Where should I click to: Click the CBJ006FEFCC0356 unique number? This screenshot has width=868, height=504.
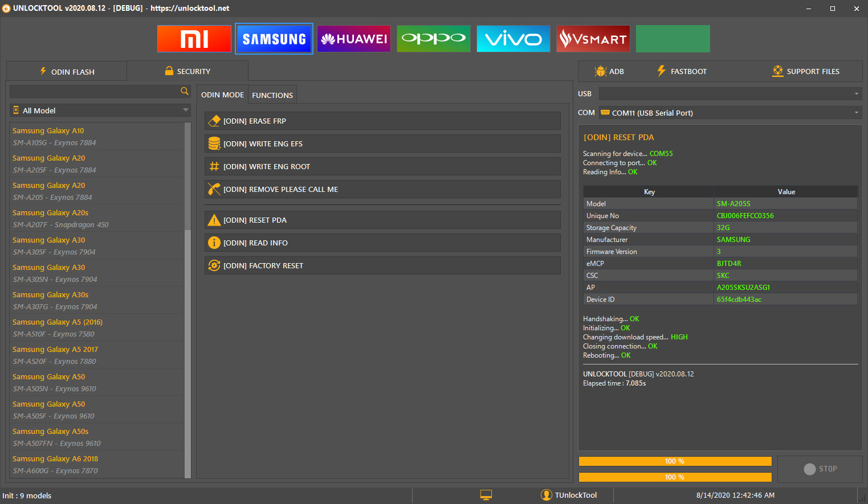coord(745,216)
